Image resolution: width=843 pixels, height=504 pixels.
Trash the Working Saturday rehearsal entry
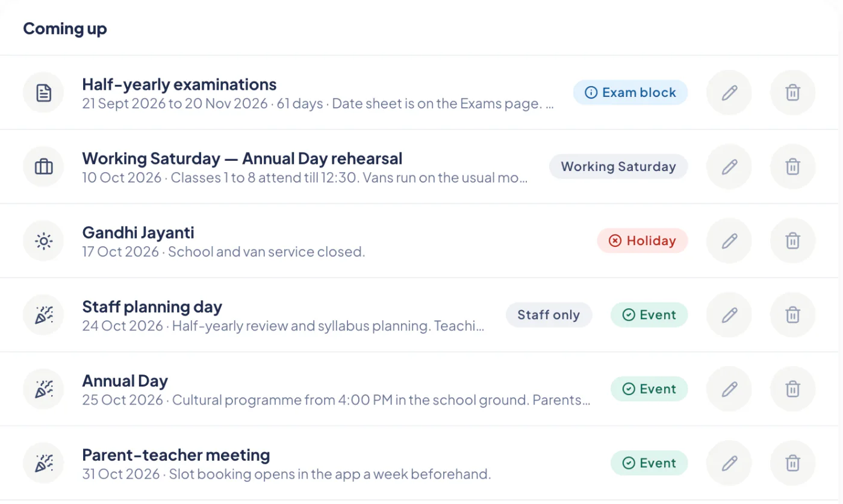click(793, 167)
